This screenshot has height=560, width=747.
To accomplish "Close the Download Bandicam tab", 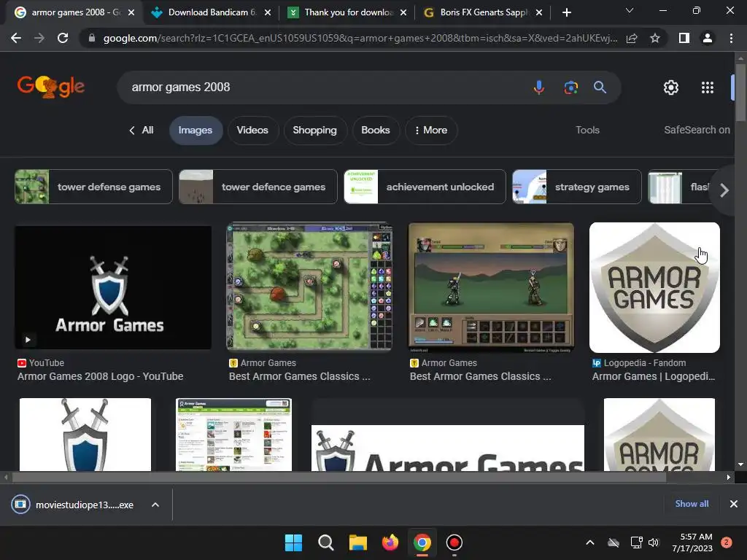I will tap(268, 12).
